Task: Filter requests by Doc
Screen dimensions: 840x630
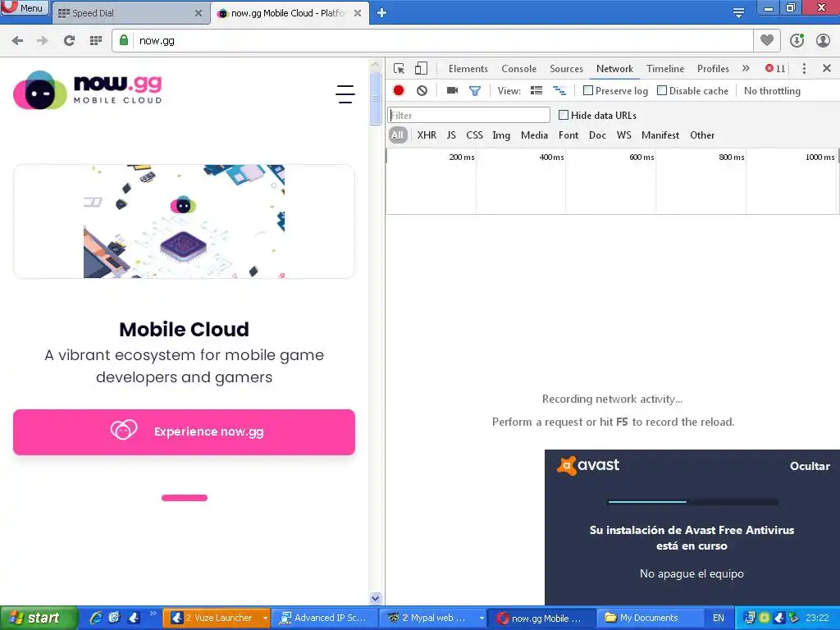Action: (597, 135)
